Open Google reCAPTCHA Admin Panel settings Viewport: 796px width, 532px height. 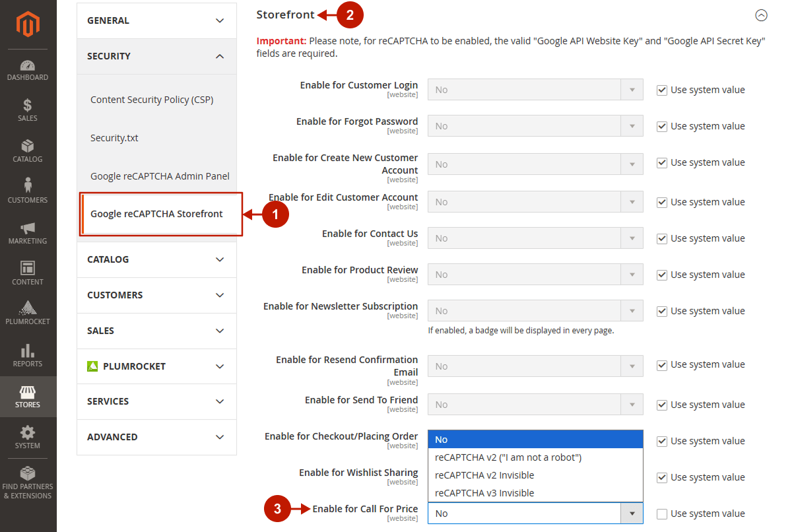point(160,176)
